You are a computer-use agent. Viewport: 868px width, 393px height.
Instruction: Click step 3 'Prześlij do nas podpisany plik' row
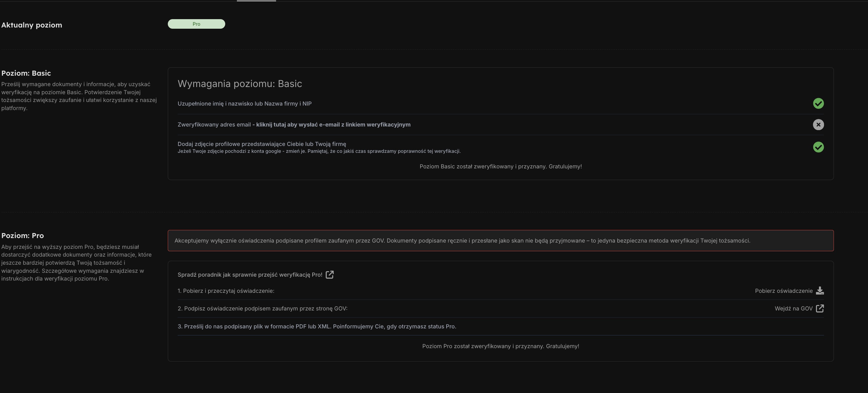[x=317, y=326]
